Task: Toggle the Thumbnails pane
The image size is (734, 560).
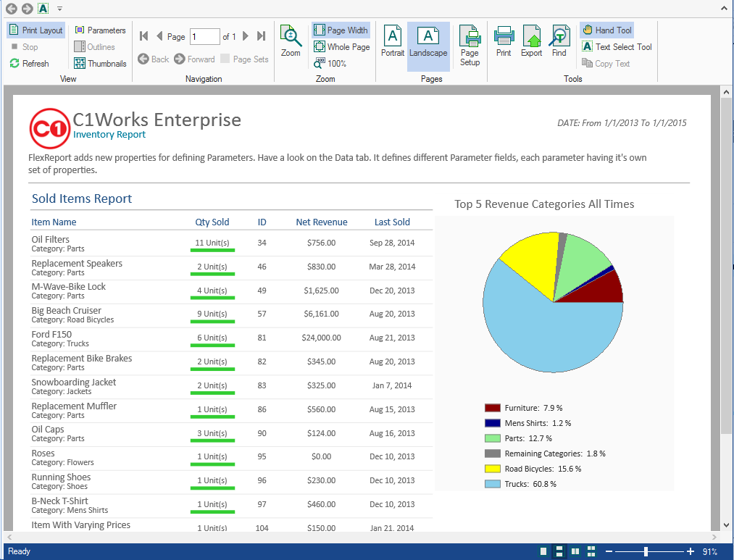Action: pyautogui.click(x=100, y=63)
